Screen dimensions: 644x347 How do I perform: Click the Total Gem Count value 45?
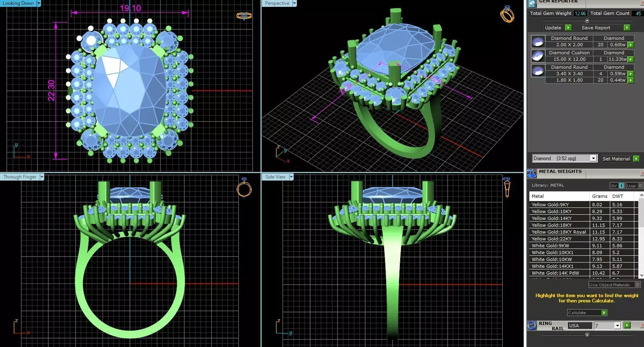(638, 13)
